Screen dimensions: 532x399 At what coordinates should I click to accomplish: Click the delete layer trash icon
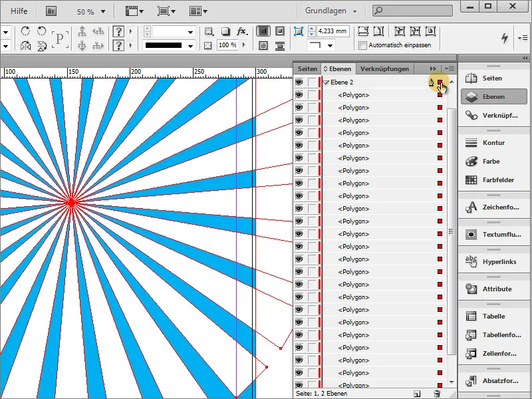tap(438, 395)
